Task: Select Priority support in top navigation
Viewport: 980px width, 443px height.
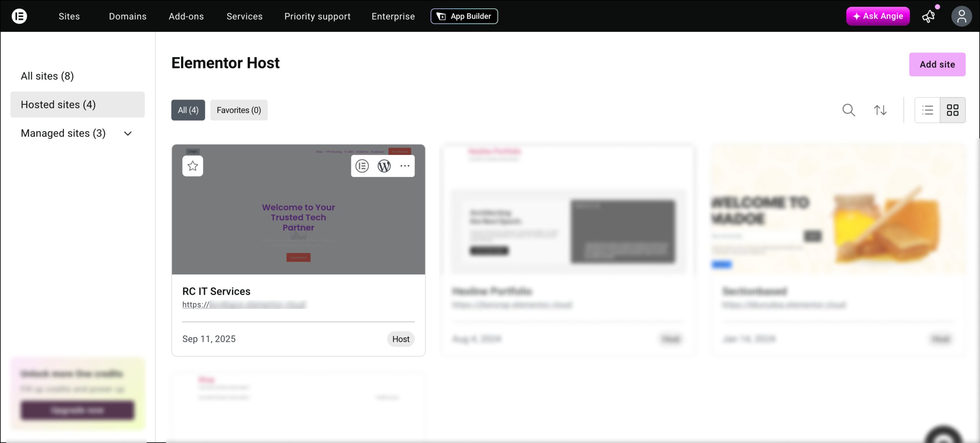Action: [x=317, y=16]
